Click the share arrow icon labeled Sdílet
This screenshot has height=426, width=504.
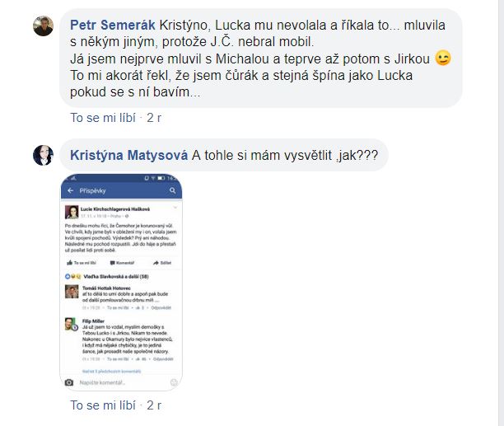pos(156,263)
